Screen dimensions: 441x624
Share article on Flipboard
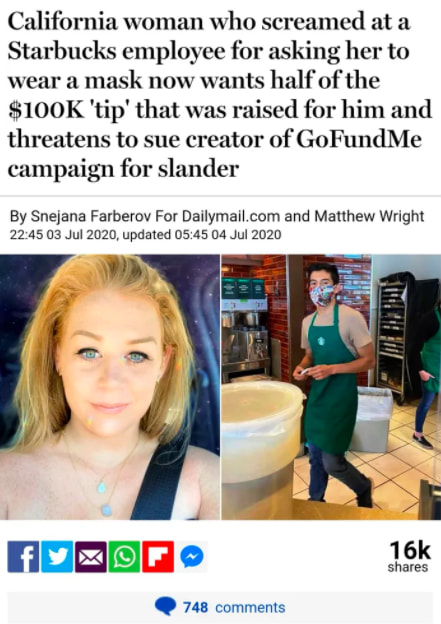158,556
